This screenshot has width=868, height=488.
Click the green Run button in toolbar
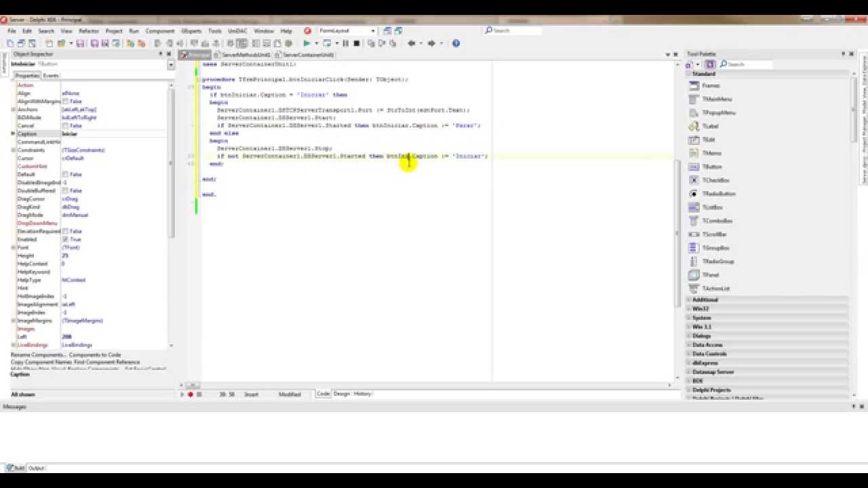point(307,43)
